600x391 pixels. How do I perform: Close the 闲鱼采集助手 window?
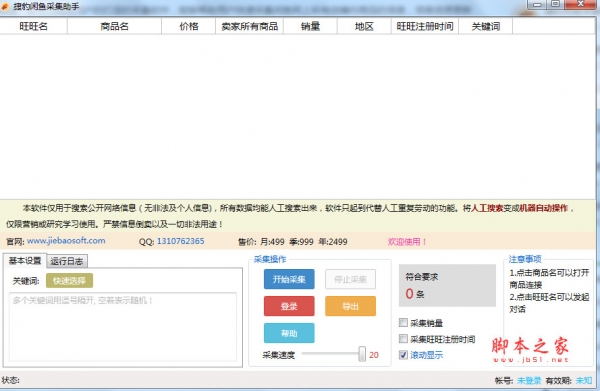click(x=580, y=4)
